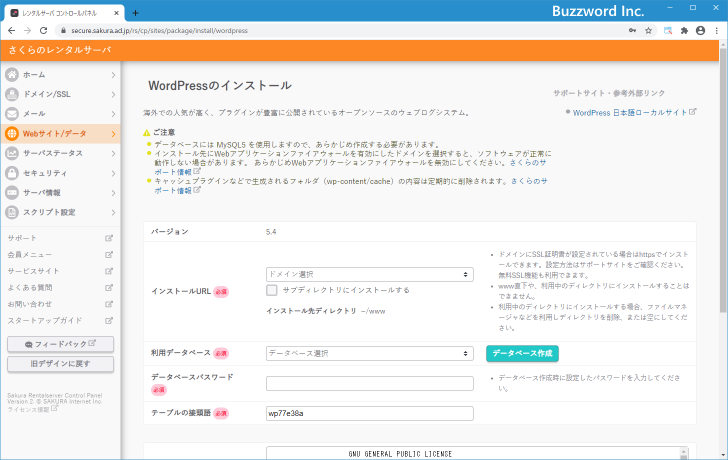Open the サービスサイト sidebar link
This screenshot has height=460, width=728.
[33, 271]
